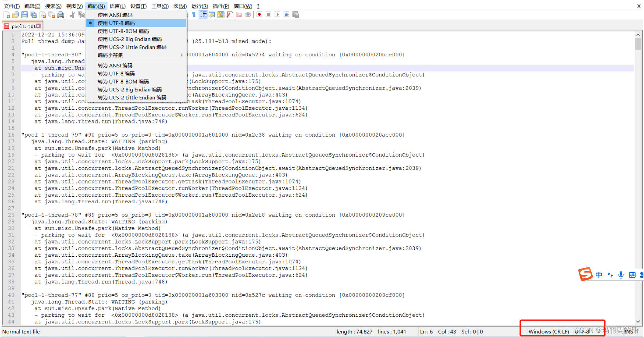Toggle file monitoring with the eye icon

(248, 14)
